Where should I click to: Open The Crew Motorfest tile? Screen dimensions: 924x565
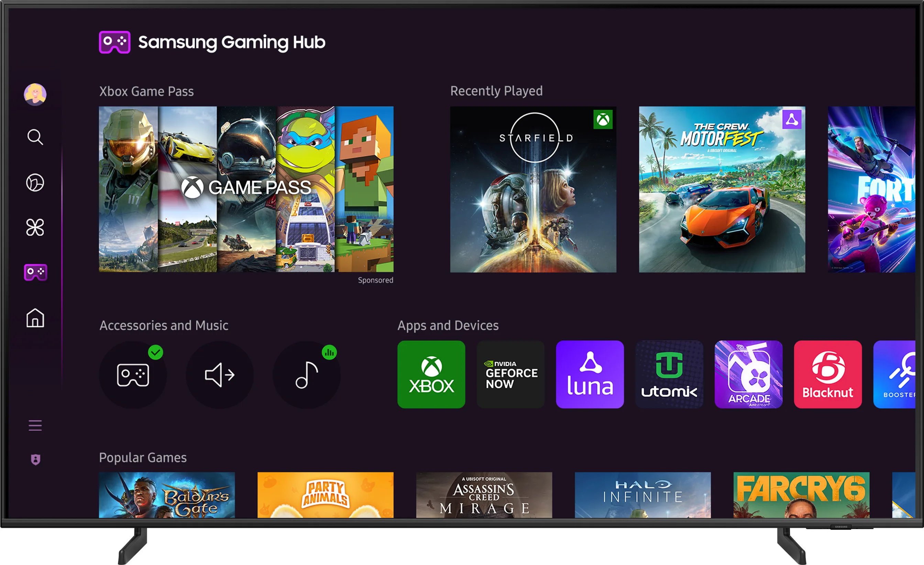(722, 189)
